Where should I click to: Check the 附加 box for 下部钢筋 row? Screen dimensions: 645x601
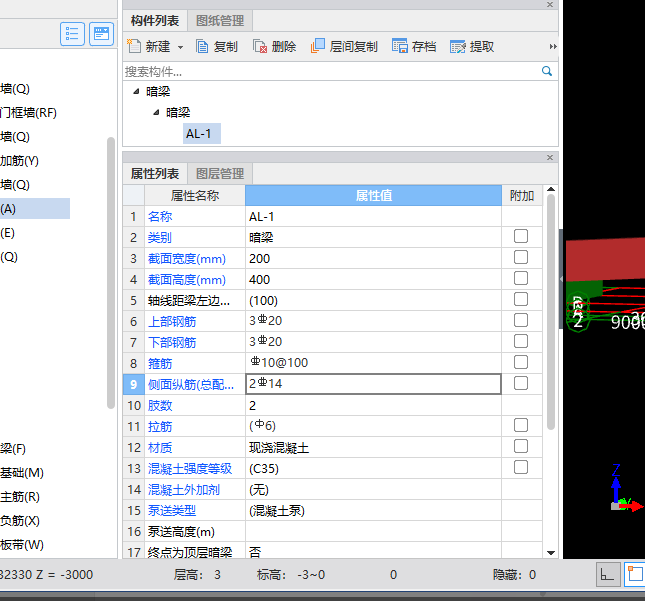click(x=521, y=341)
